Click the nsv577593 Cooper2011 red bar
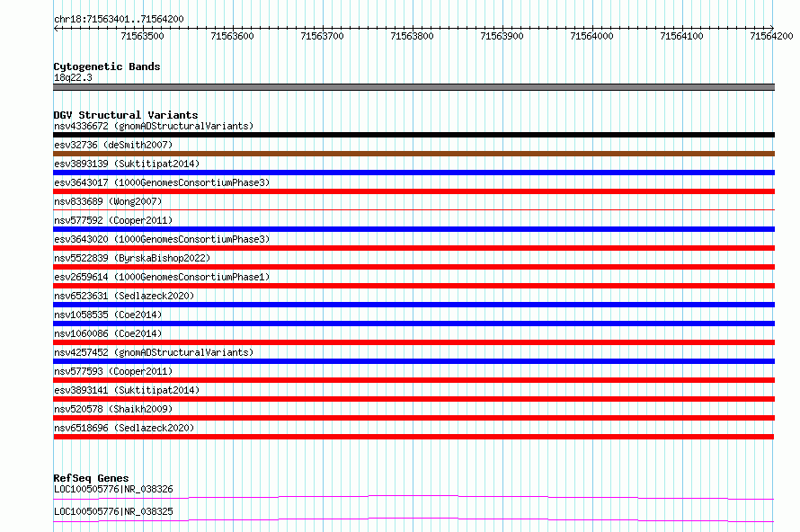This screenshot has height=532, width=800. pos(413,380)
